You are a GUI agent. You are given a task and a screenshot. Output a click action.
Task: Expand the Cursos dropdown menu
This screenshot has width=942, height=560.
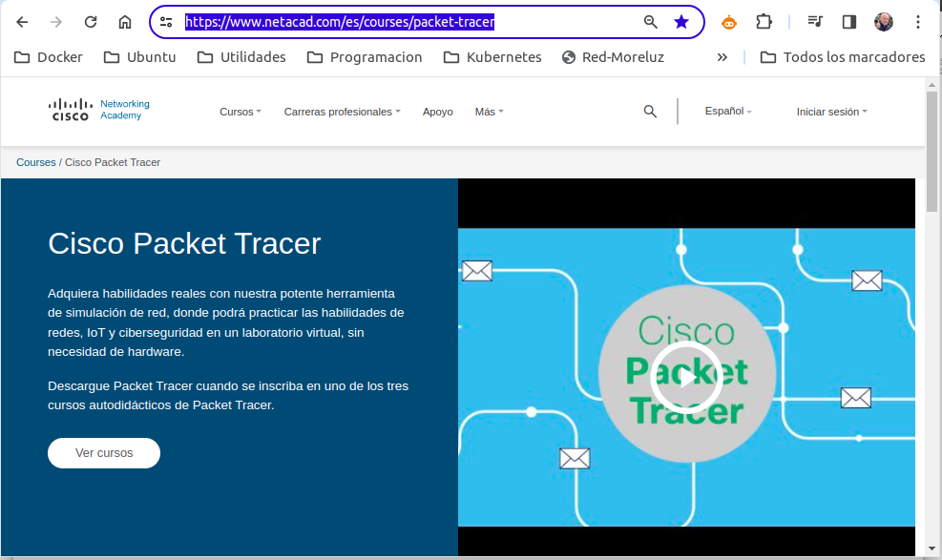pos(240,112)
